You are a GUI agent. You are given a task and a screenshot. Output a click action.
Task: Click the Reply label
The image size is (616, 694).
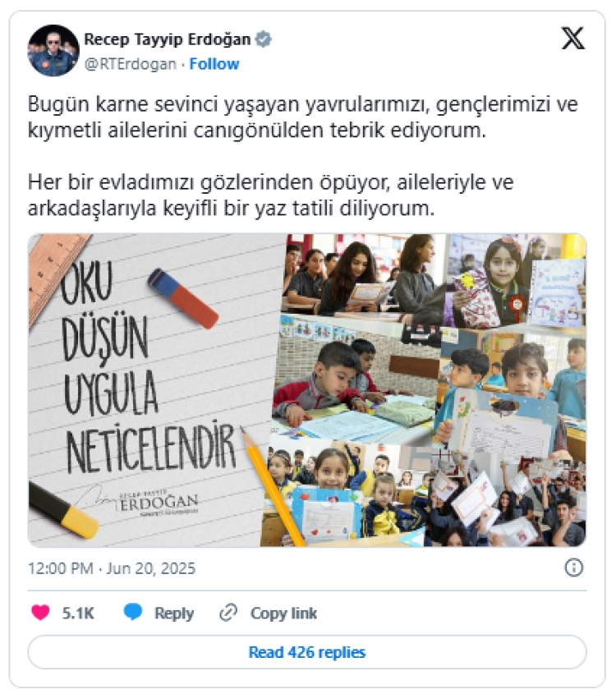tap(174, 614)
